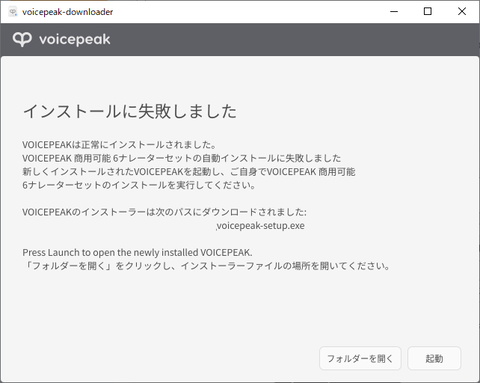480x383 pixels.
Task: Click the voicepeak wordmark in header
Action: [x=75, y=39]
